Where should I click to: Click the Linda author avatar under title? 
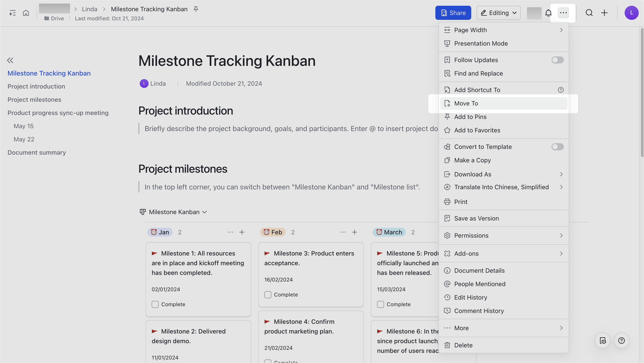click(x=144, y=83)
